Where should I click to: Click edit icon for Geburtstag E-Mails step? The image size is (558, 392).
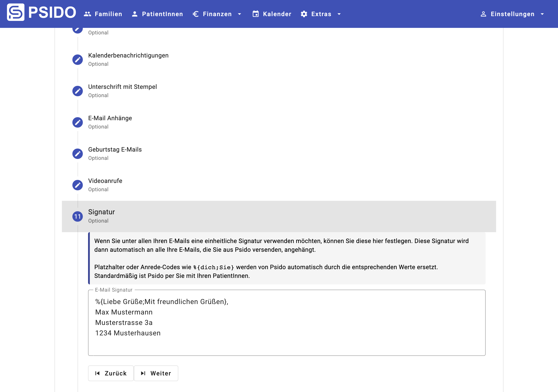click(x=78, y=154)
